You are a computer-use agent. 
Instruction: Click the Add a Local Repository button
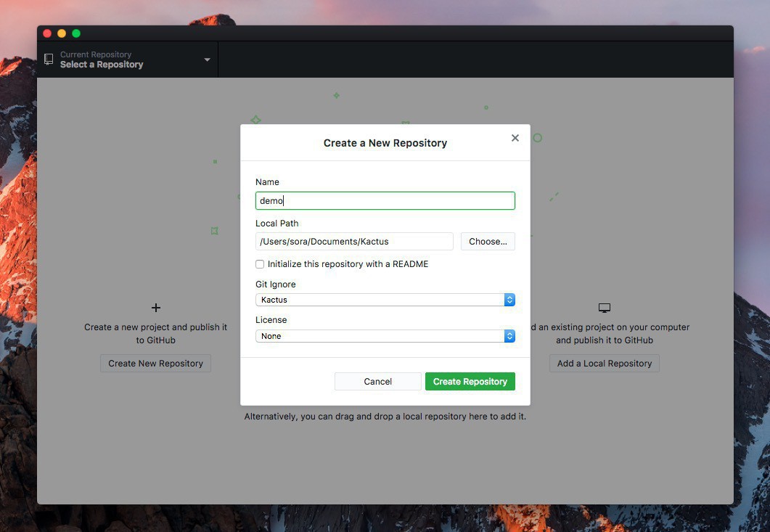604,364
